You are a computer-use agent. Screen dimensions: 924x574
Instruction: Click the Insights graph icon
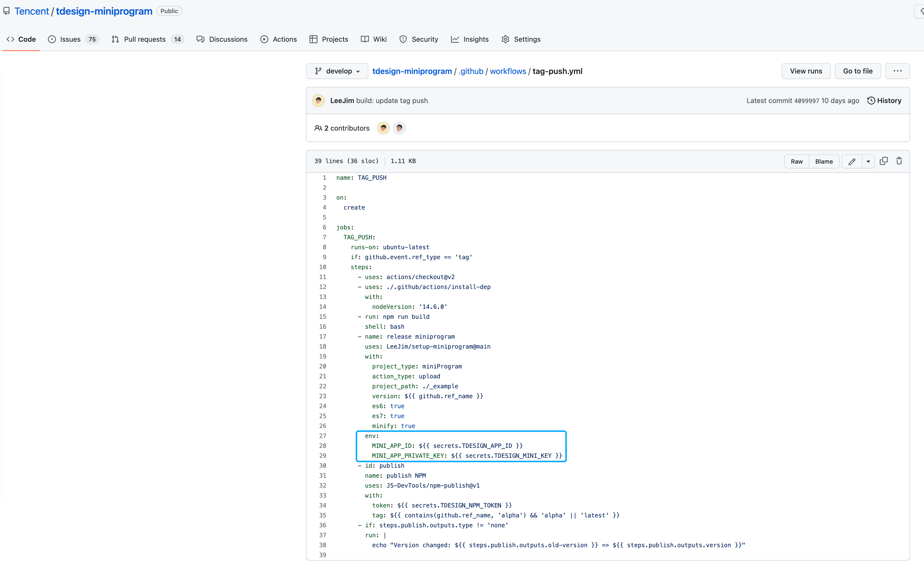click(455, 39)
